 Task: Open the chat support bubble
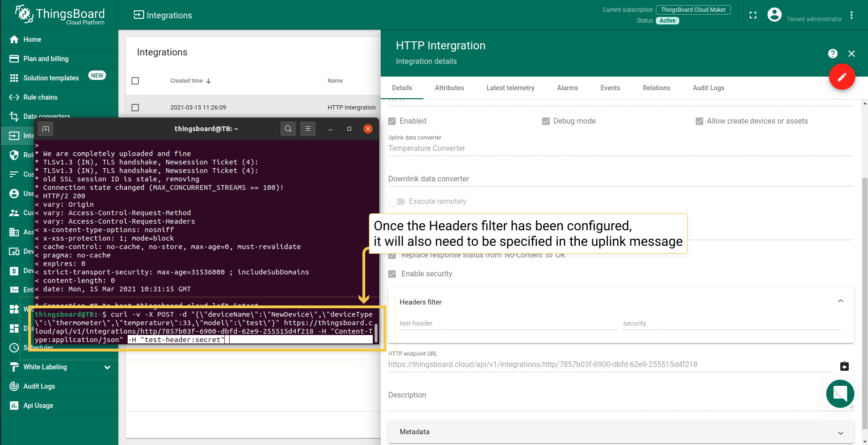click(840, 394)
